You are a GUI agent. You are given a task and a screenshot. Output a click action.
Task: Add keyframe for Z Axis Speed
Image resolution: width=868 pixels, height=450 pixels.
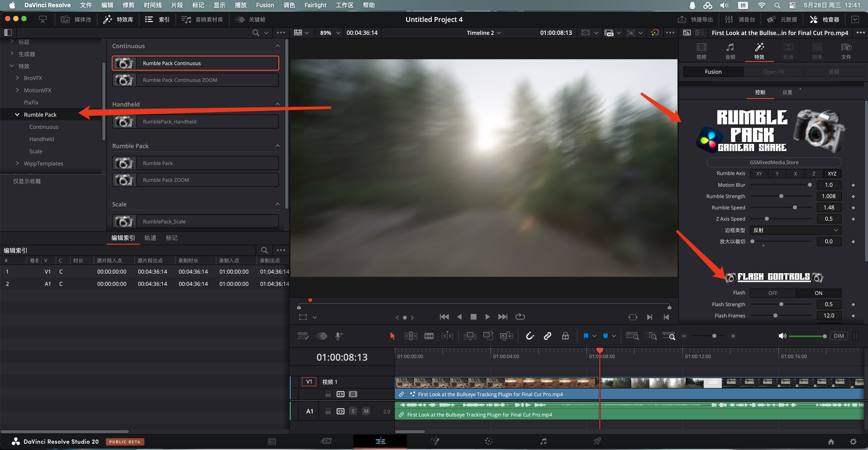853,219
